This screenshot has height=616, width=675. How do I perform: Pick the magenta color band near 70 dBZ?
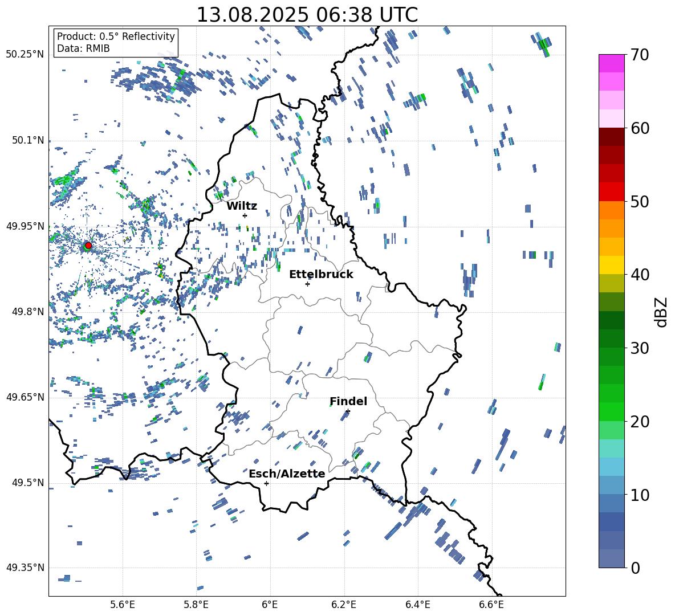click(x=612, y=63)
